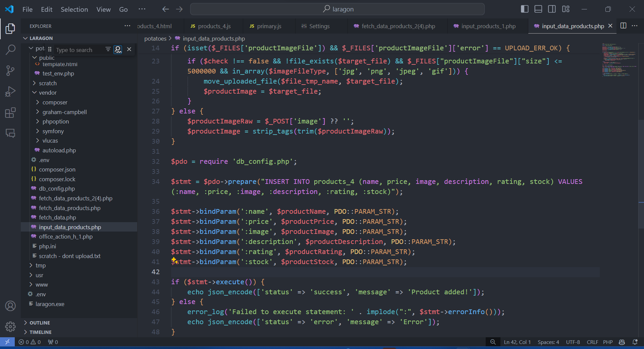Open the notifications bell in status bar
The image size is (644, 349).
pos(635,342)
